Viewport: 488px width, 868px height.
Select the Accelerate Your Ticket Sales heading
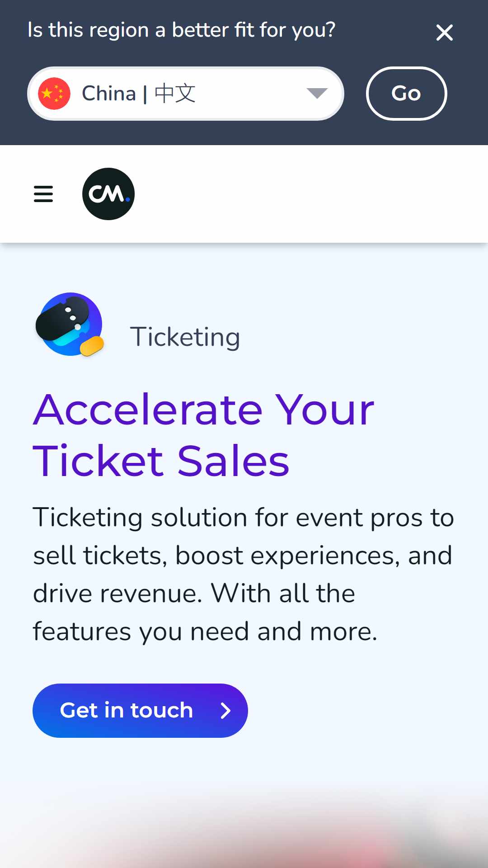(203, 435)
